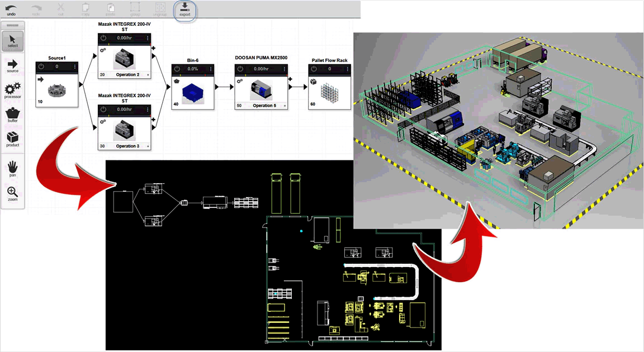
Task: Click the group toolbar icon
Action: point(135,10)
